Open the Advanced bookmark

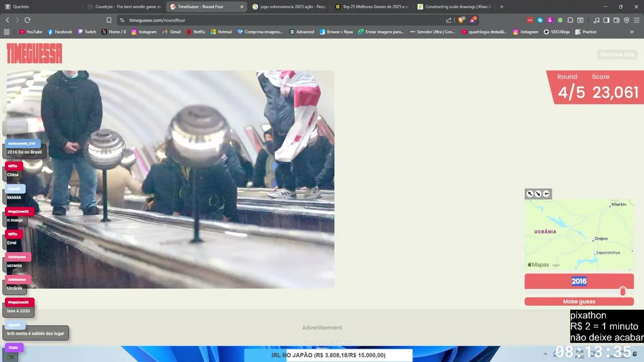point(301,32)
